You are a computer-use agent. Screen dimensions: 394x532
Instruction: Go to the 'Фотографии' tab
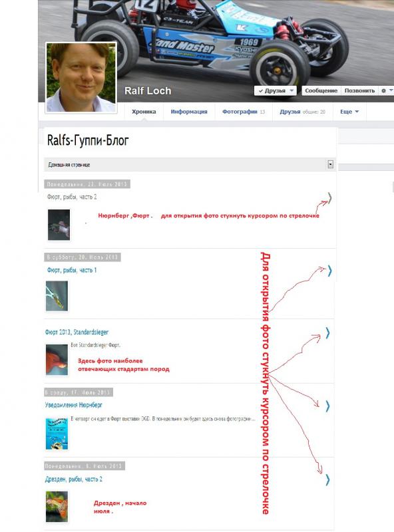point(243,112)
